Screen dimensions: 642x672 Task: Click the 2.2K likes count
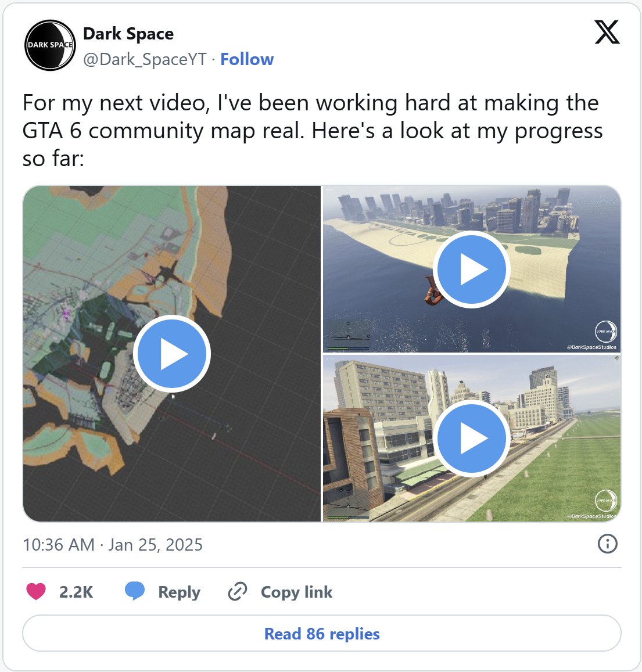(76, 592)
